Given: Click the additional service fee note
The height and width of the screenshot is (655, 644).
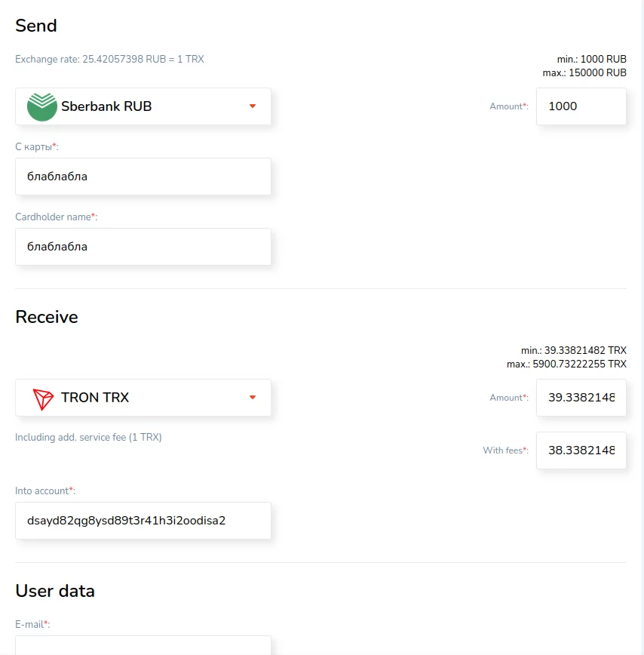Looking at the screenshot, I should [x=88, y=437].
